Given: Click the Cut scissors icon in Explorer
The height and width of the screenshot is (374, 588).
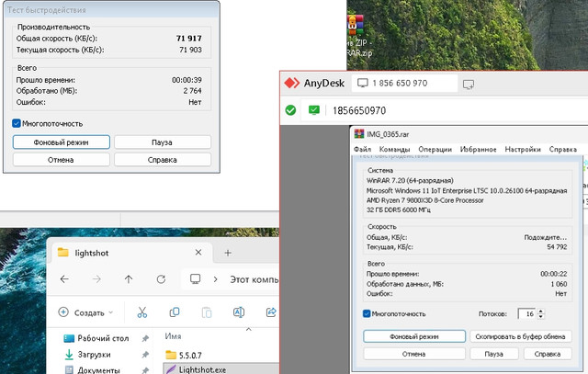Looking at the screenshot, I should [142, 312].
